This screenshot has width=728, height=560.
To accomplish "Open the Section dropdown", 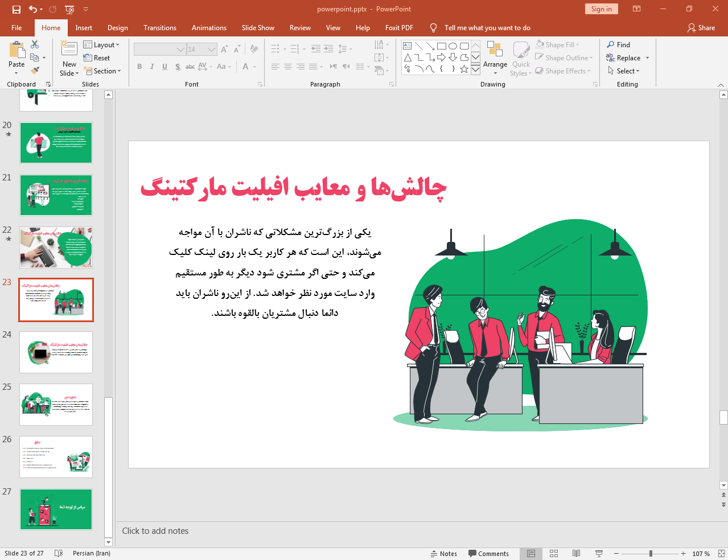I will click(102, 71).
